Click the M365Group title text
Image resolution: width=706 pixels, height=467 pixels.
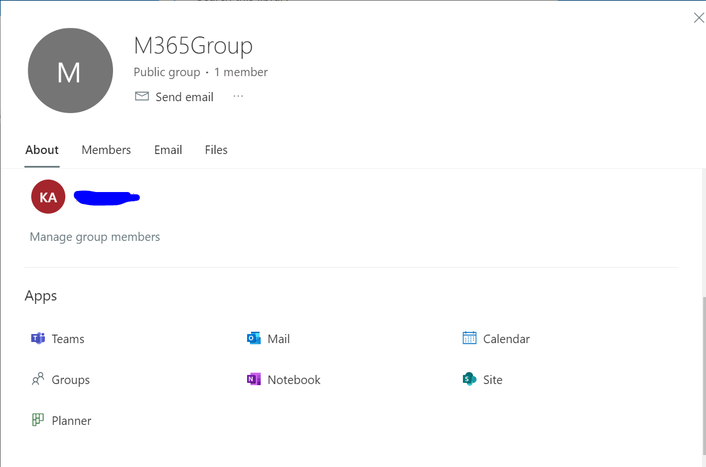pos(193,46)
